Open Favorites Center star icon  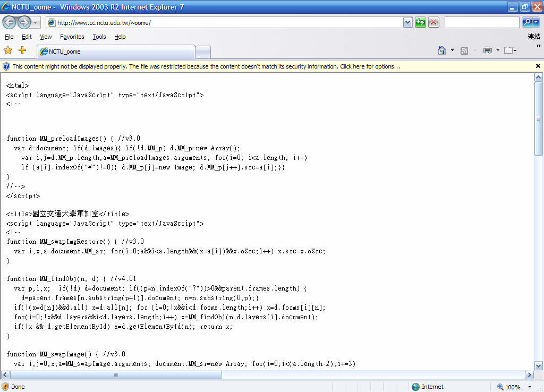[8, 50]
